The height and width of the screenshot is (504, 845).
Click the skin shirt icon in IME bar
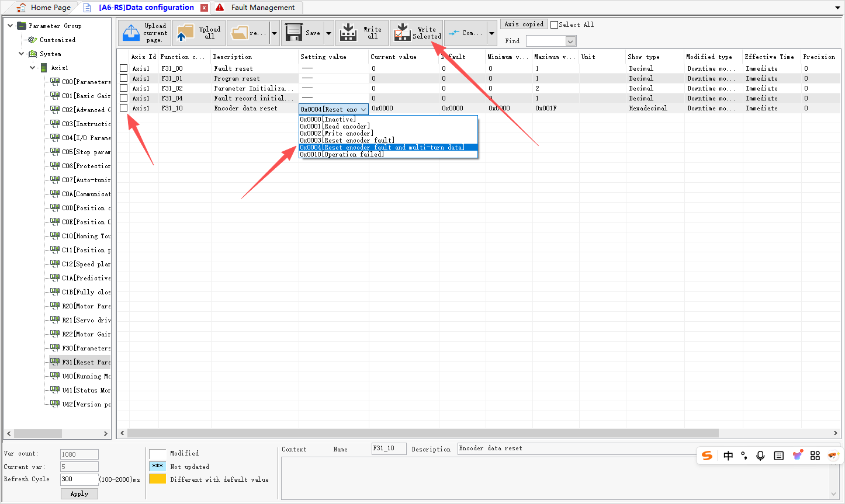[x=797, y=456]
